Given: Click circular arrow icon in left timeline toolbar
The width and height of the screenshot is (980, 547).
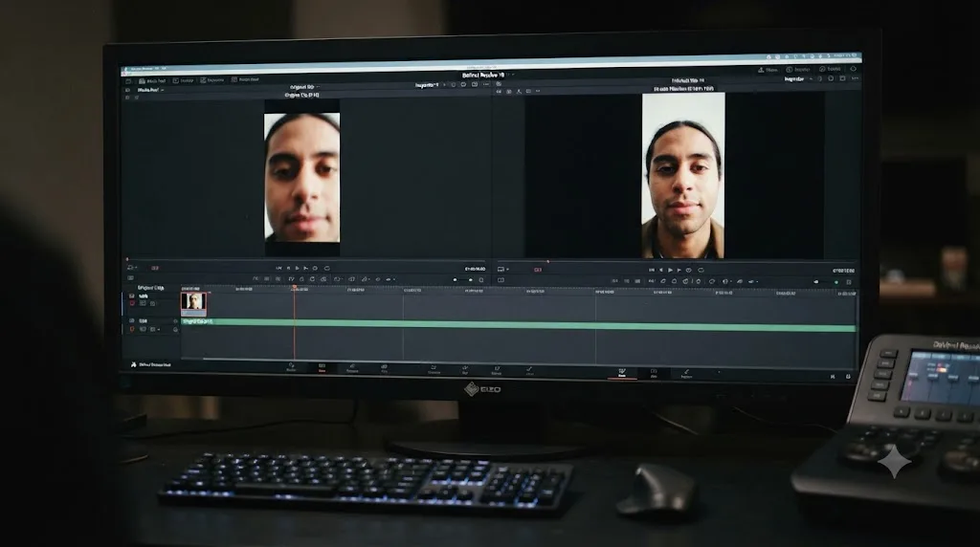Looking at the screenshot, I should [x=312, y=279].
